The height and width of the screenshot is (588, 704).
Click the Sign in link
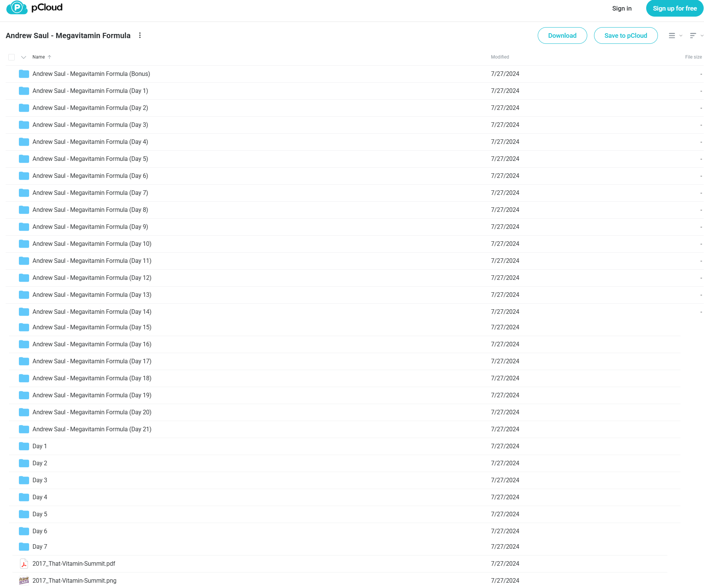(x=622, y=8)
